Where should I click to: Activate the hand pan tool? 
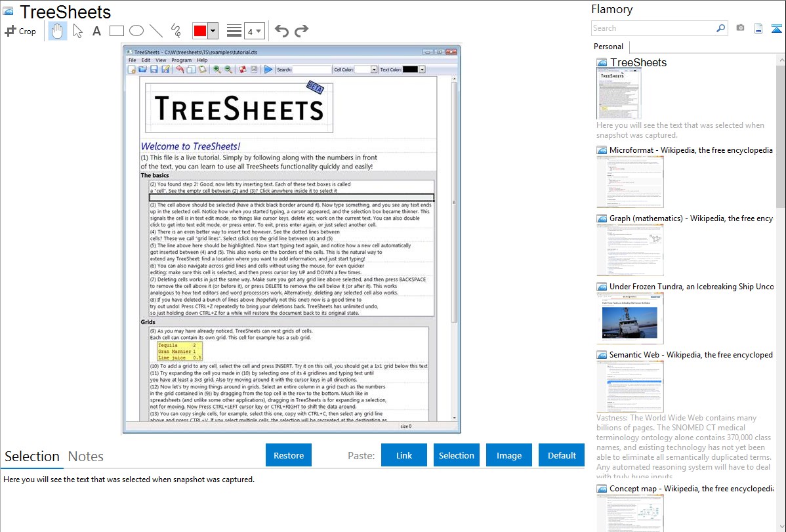pyautogui.click(x=57, y=31)
